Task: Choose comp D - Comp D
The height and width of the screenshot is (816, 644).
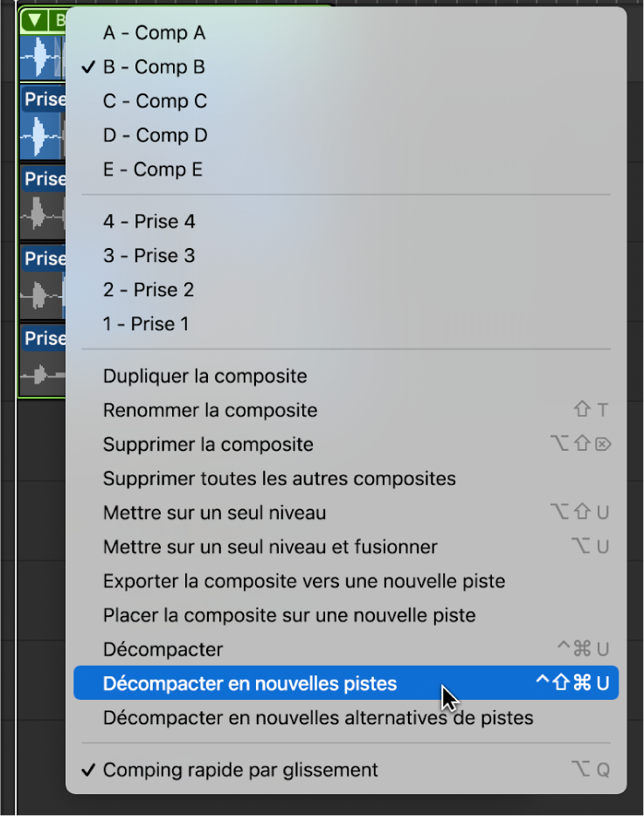Action: [155, 135]
